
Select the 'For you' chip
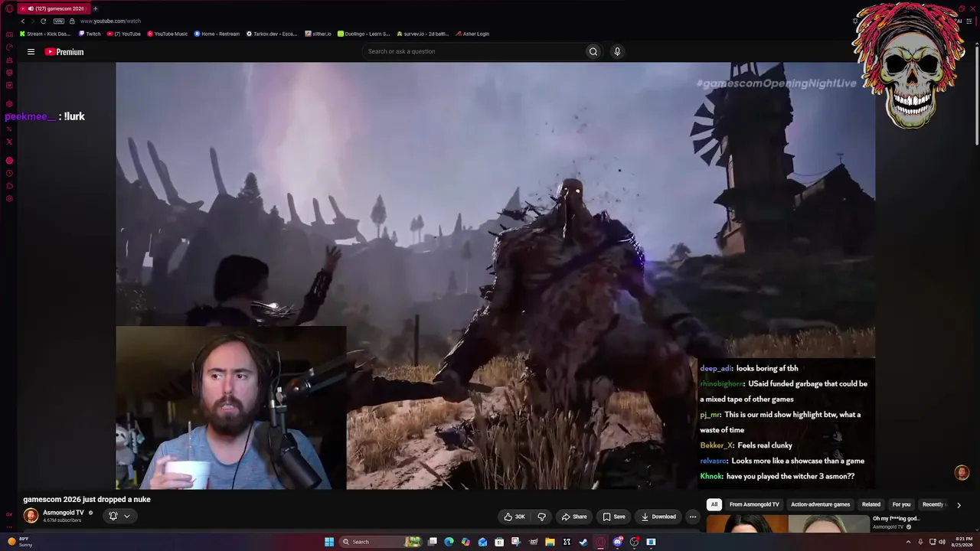[x=901, y=504]
